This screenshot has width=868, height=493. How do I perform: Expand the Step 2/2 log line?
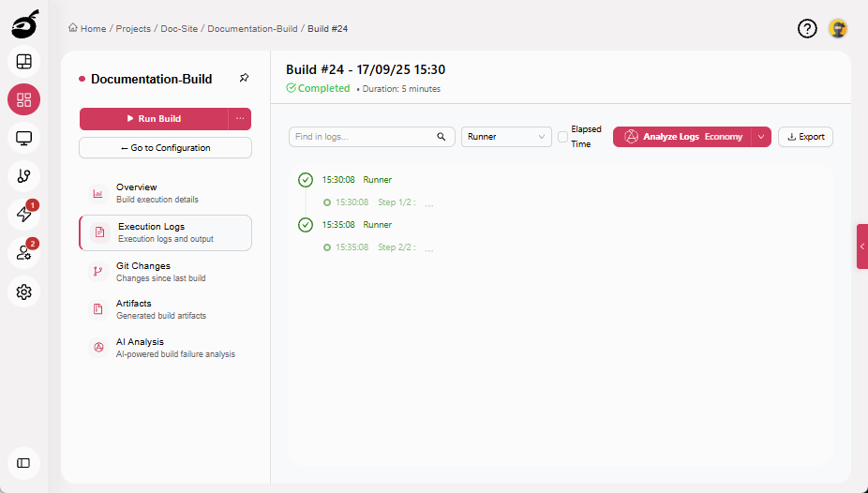[378, 247]
